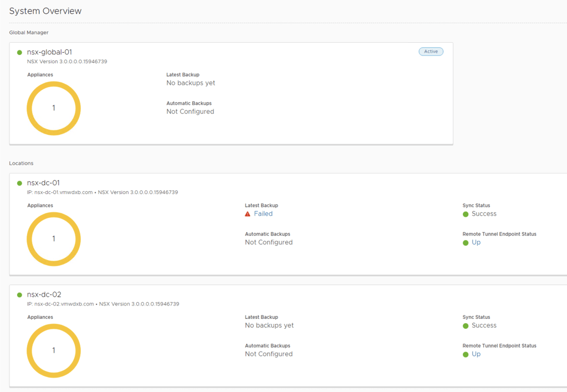Click the nsx-dc-02 location name
Image resolution: width=567 pixels, height=392 pixels.
coord(44,295)
